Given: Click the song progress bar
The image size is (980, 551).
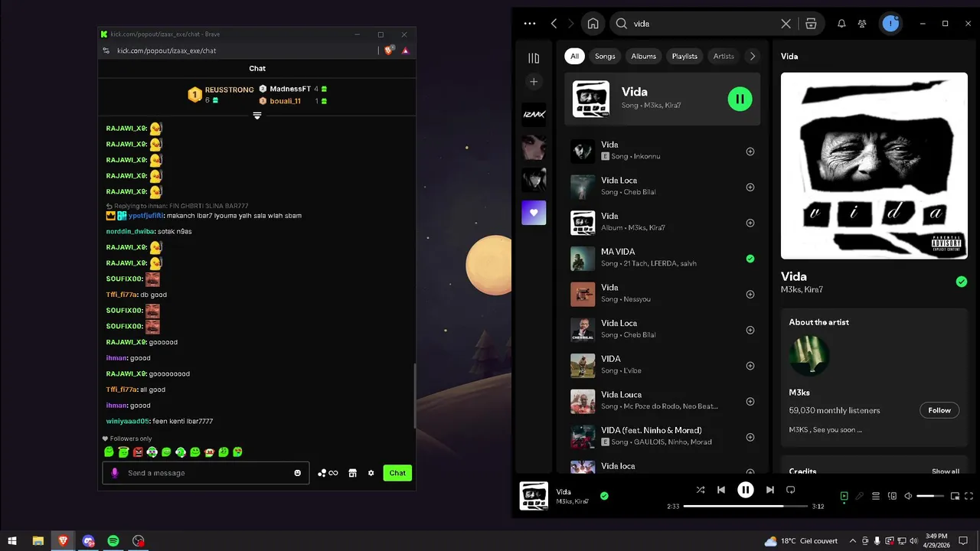Looking at the screenshot, I should 746,506.
